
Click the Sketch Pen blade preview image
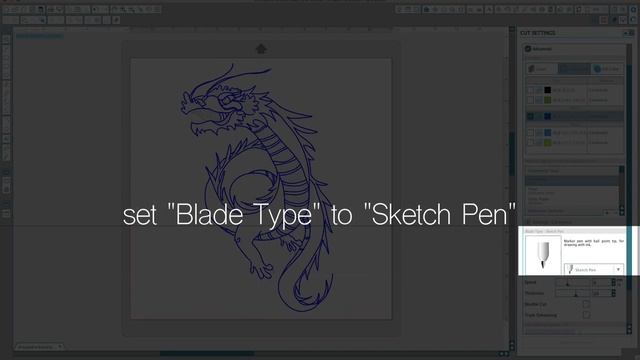coord(543,255)
